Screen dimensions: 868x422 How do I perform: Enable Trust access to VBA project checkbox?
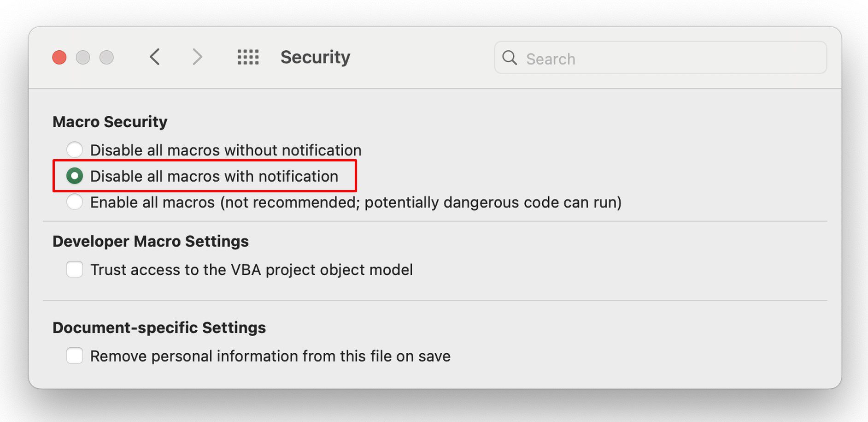pyautogui.click(x=75, y=269)
